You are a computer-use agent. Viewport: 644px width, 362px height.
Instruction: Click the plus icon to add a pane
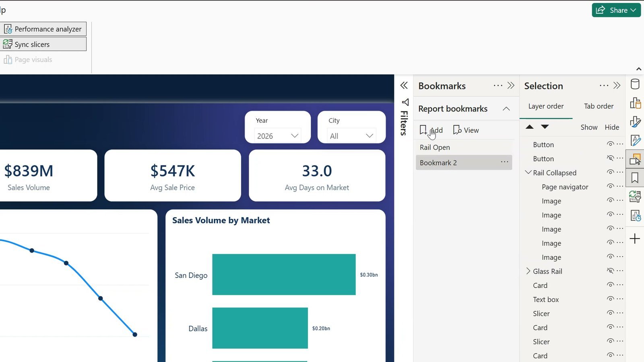pyautogui.click(x=635, y=239)
